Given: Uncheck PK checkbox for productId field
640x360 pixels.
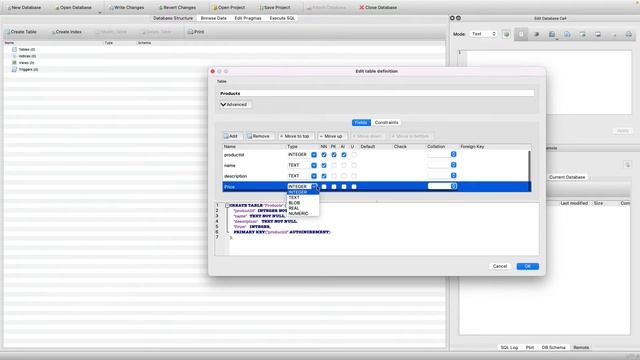Looking at the screenshot, I should point(334,155).
